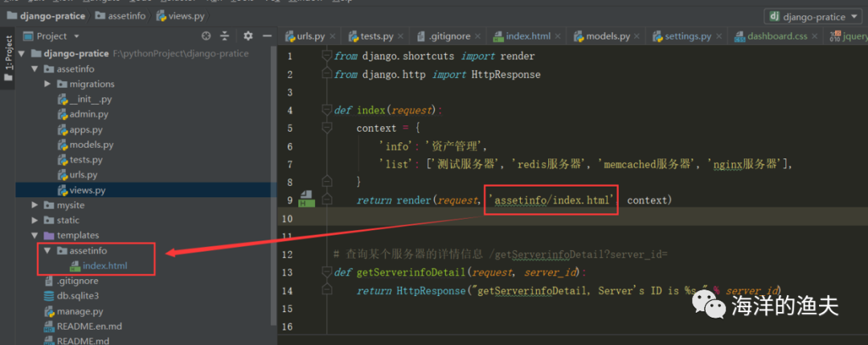Close the urls.py editor tab
This screenshot has height=345, width=868.
tap(332, 36)
